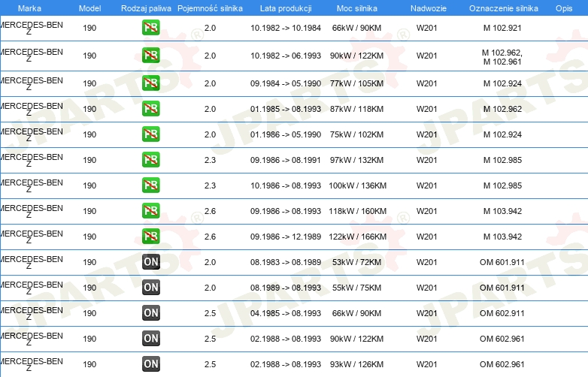Screen dimensions: 588x377
Task: Click the Lata produkcji column header
Action: pyautogui.click(x=286, y=8)
